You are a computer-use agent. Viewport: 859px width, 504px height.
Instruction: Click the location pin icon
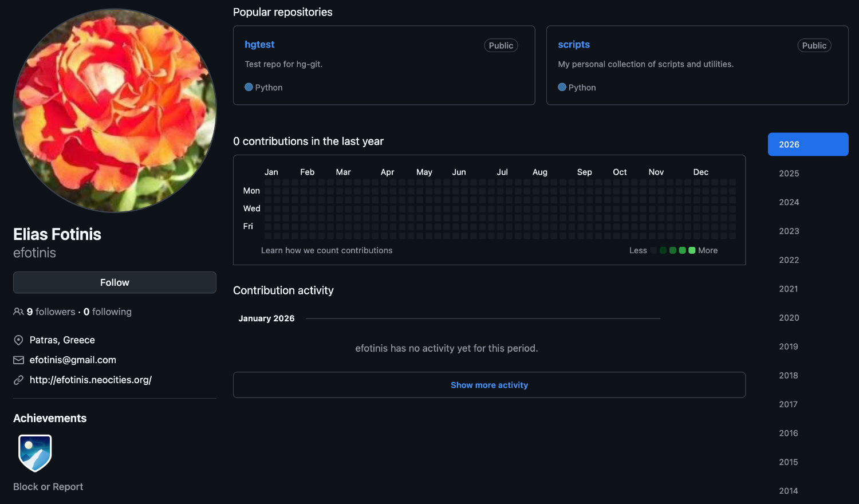(x=18, y=340)
